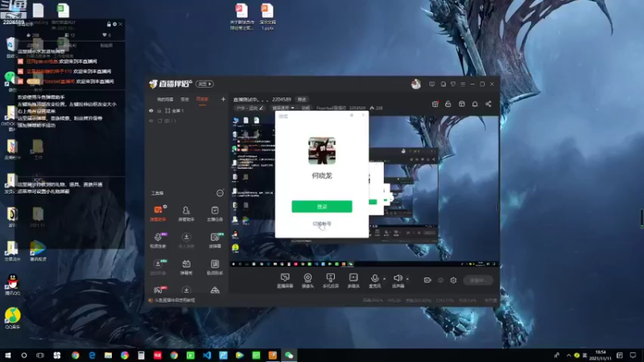
Task: Switch to the first scene tab
Action: pos(165,99)
